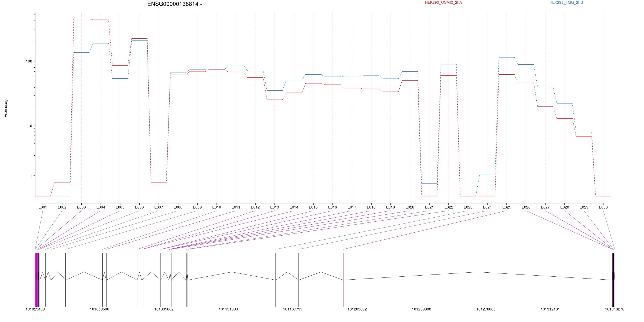Click the blue E007 usage line segment
Viewport: 644px width, 322px height.
point(159,175)
